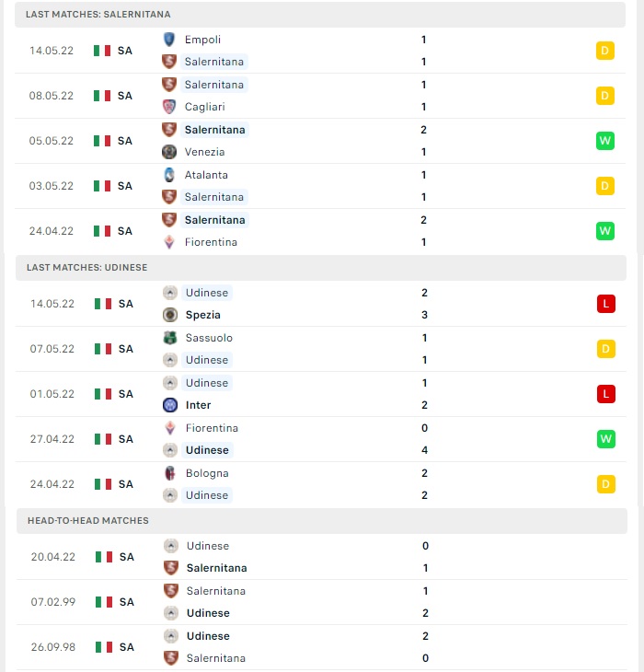Viewport: 644px width, 672px height.
Task: Click the Inter blue circular logo
Action: click(x=170, y=405)
